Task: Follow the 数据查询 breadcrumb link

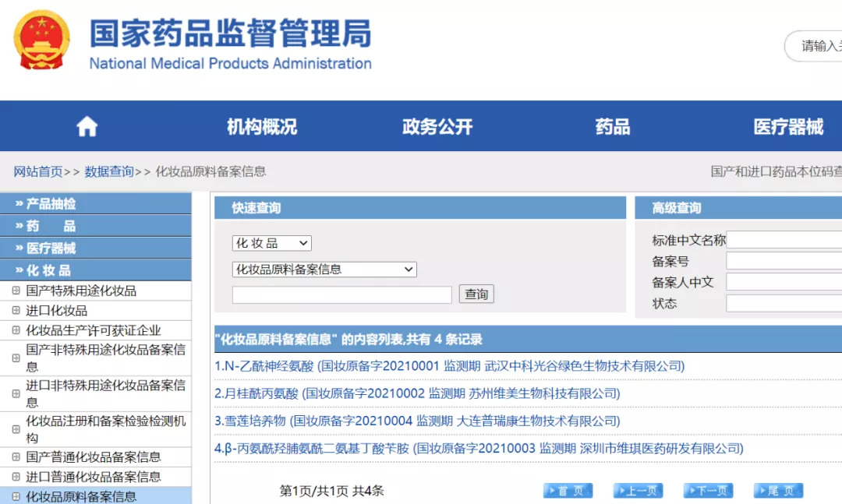Action: (x=109, y=171)
